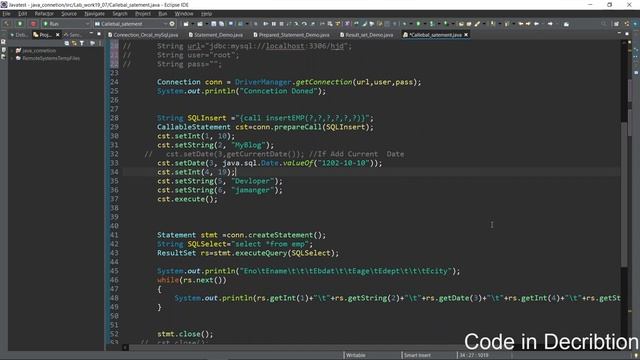The image size is (640, 360).
Task: Minimize the editor area
Action: [619, 33]
